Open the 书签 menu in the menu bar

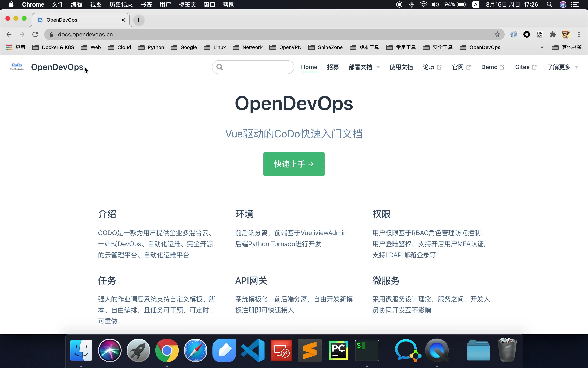[x=146, y=5]
